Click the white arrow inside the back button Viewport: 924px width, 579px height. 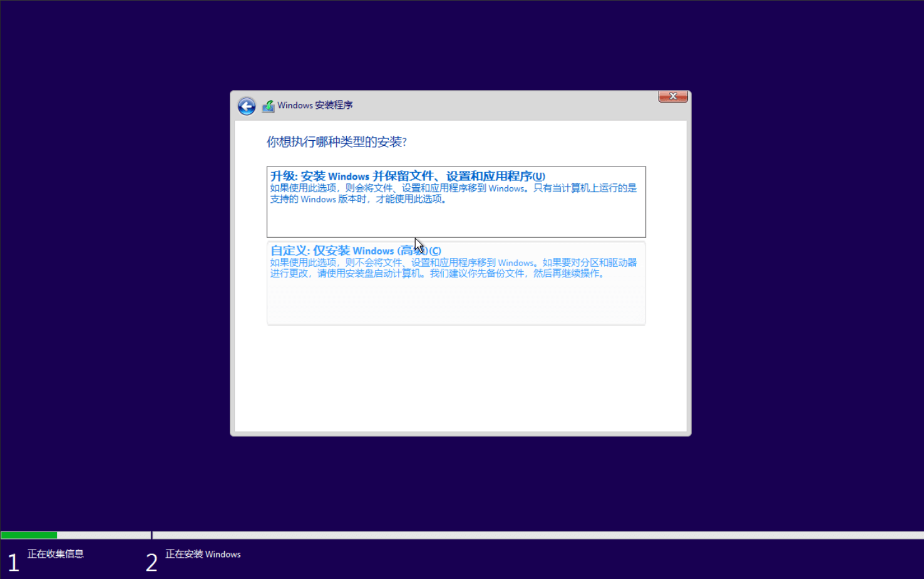click(247, 106)
